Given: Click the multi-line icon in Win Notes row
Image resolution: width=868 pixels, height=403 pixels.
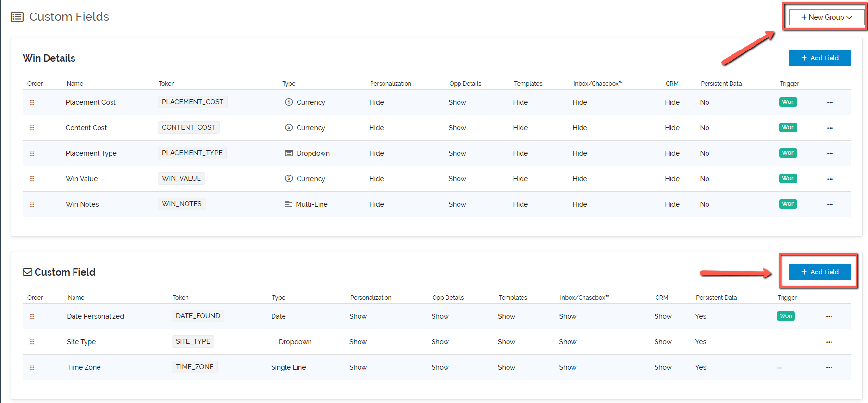Looking at the screenshot, I should click(288, 204).
